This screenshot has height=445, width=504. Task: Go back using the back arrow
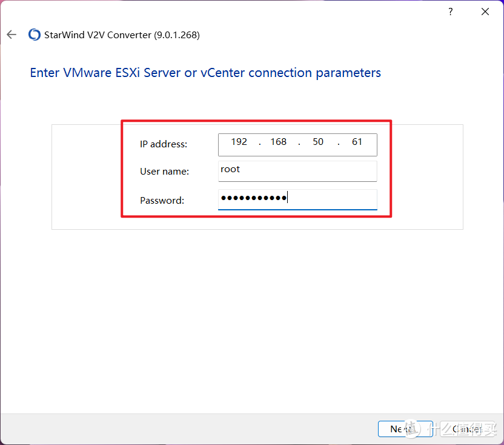[12, 35]
